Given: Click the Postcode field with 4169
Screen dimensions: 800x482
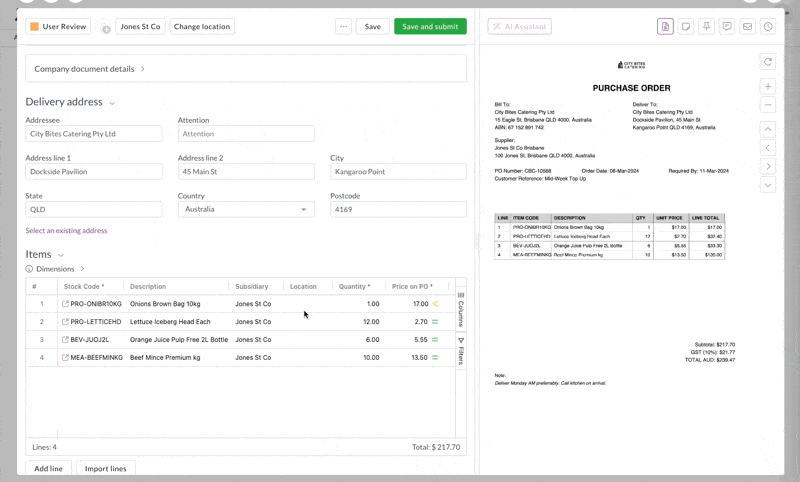Looking at the screenshot, I should tap(398, 209).
